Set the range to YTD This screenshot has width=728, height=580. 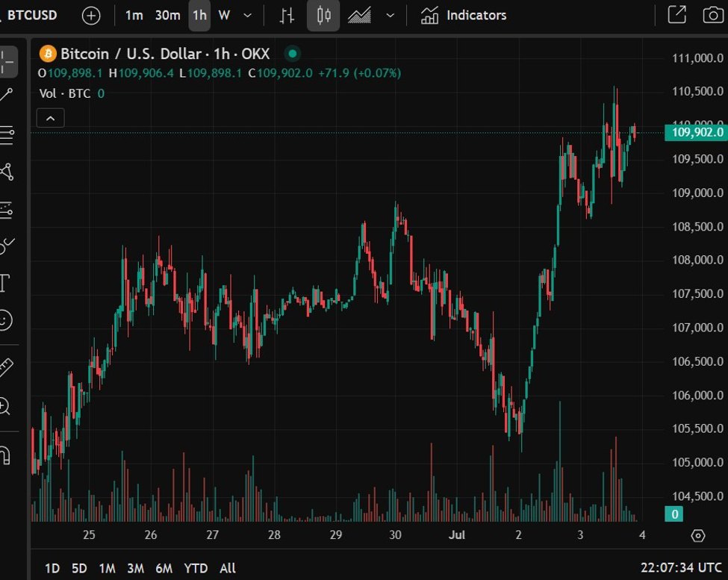coord(196,568)
